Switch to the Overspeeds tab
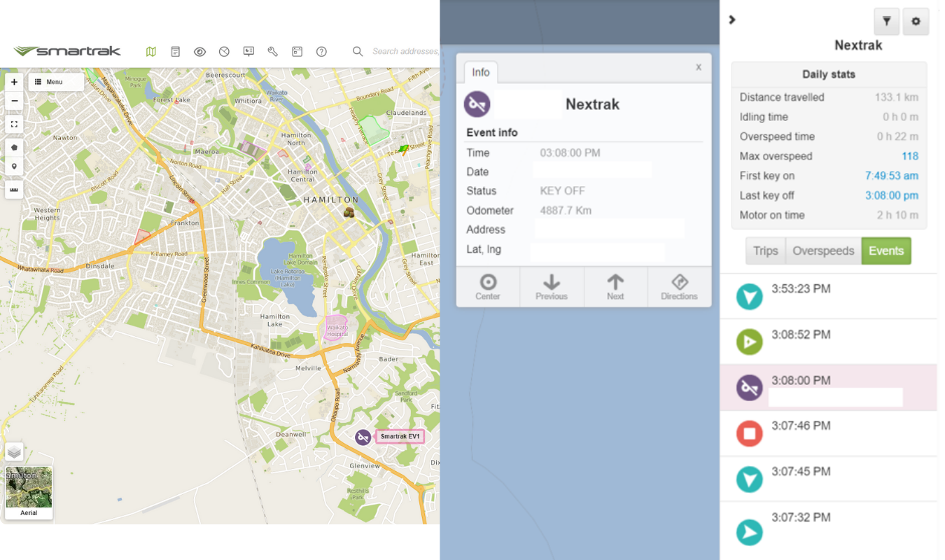Viewport: 945px width, 560px height. tap(823, 251)
